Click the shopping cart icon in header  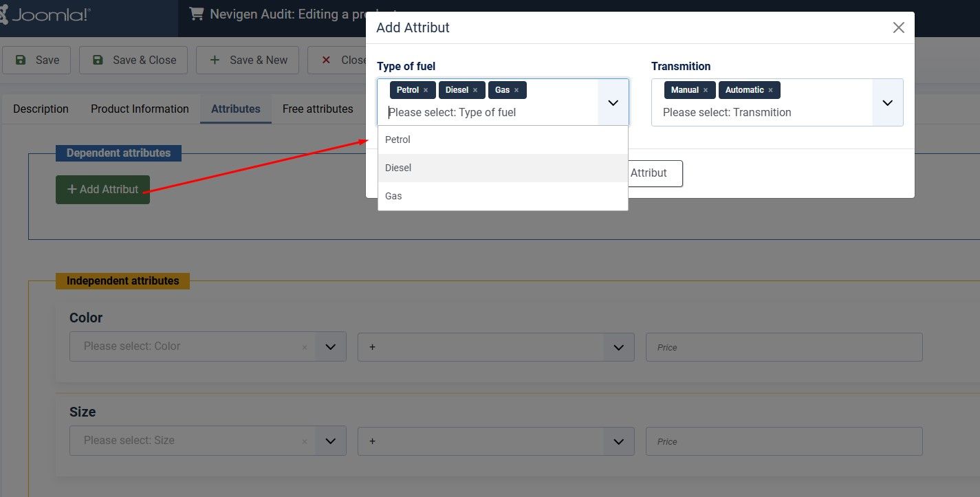(197, 14)
